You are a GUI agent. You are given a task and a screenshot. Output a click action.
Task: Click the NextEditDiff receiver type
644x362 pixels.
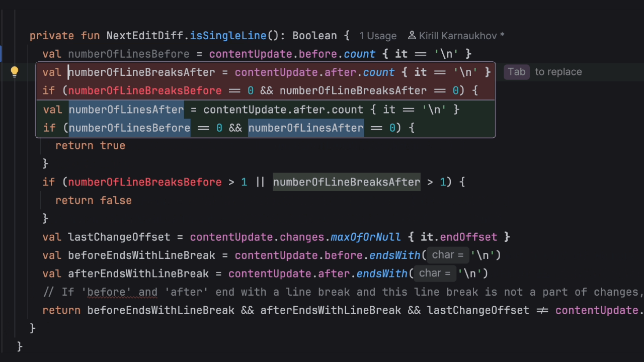click(x=147, y=36)
